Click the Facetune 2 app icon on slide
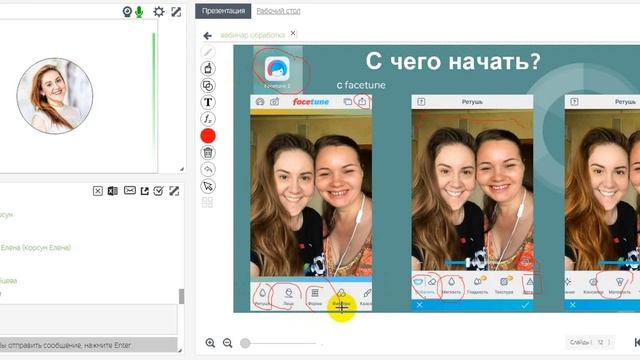The image size is (640, 360). pyautogui.click(x=277, y=69)
